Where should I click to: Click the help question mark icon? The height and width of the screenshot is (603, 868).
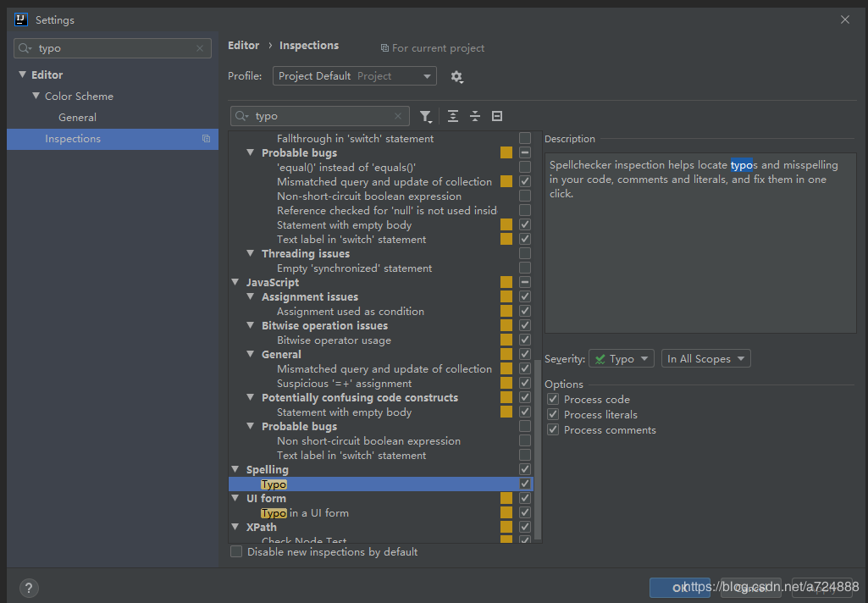tap(29, 588)
